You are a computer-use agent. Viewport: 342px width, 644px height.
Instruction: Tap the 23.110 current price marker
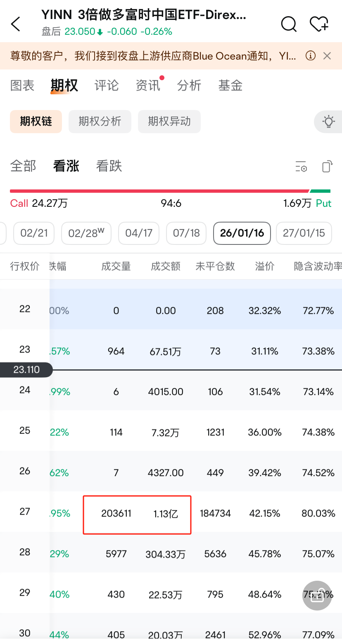pyautogui.click(x=26, y=369)
